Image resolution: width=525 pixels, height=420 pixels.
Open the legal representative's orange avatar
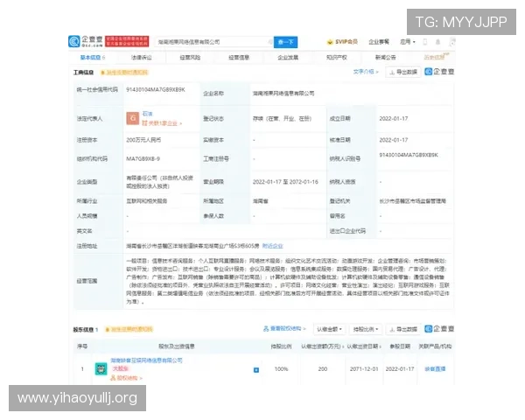tap(133, 118)
